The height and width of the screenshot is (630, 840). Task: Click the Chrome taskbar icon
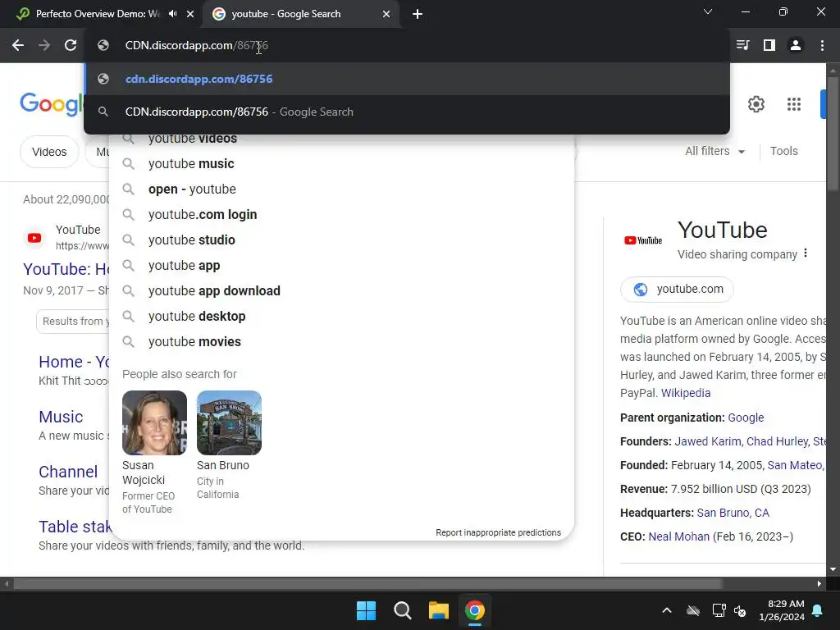click(x=475, y=610)
